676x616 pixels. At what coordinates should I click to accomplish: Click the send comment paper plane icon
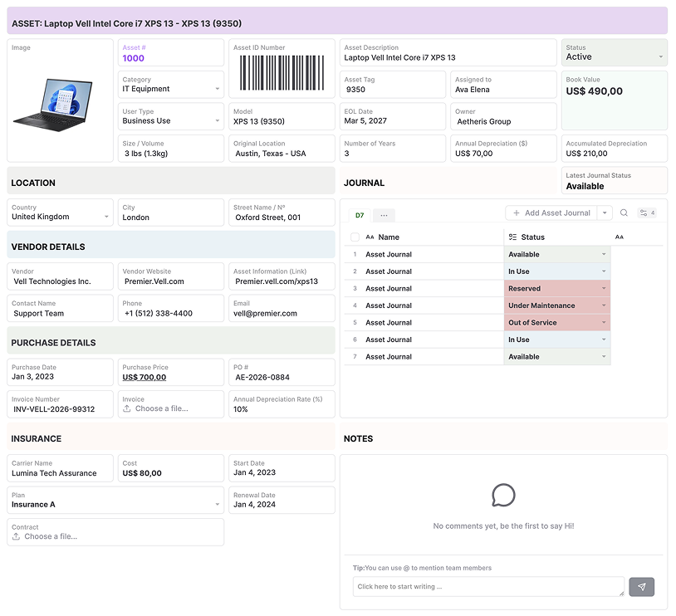pyautogui.click(x=641, y=587)
